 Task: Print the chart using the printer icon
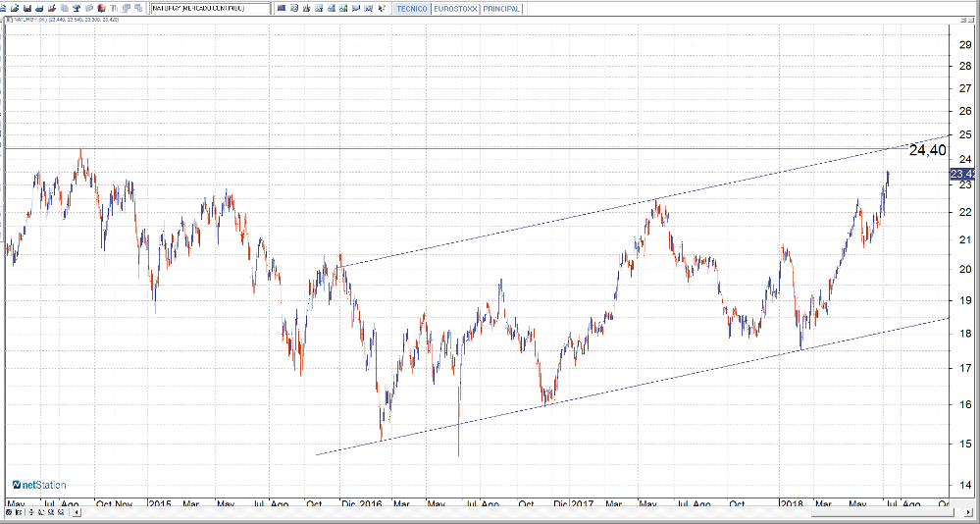(39, 8)
